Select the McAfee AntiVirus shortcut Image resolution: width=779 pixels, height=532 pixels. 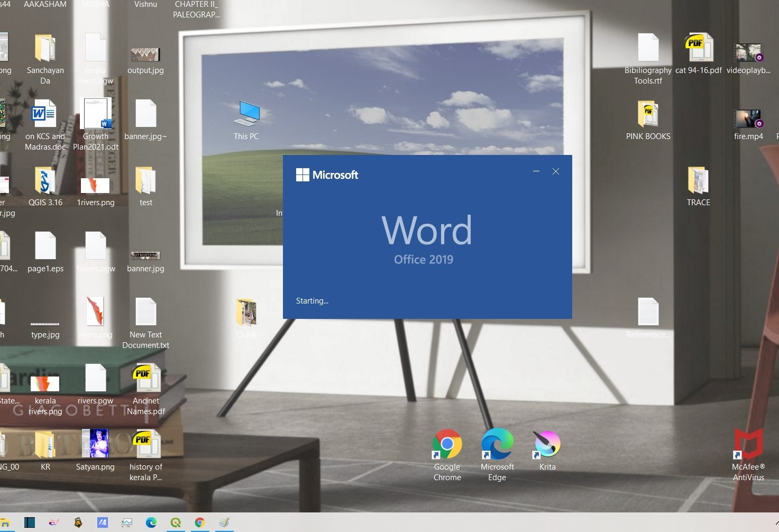click(x=748, y=445)
